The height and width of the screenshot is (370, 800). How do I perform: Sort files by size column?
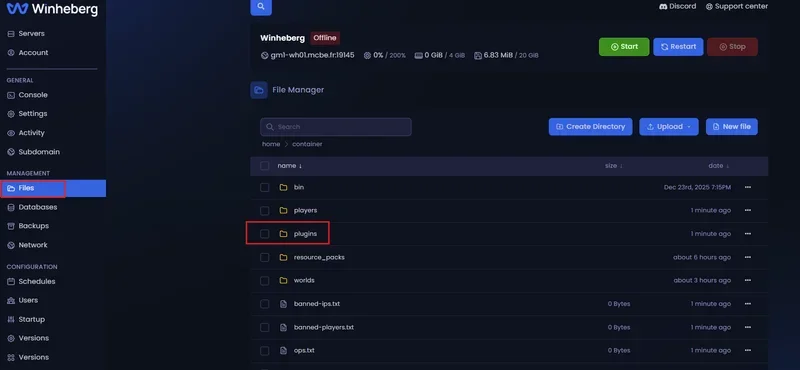614,166
